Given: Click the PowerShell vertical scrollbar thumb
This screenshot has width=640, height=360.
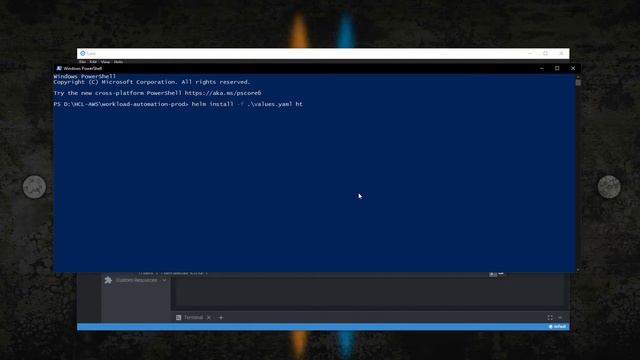Looking at the screenshot, I should 578,82.
